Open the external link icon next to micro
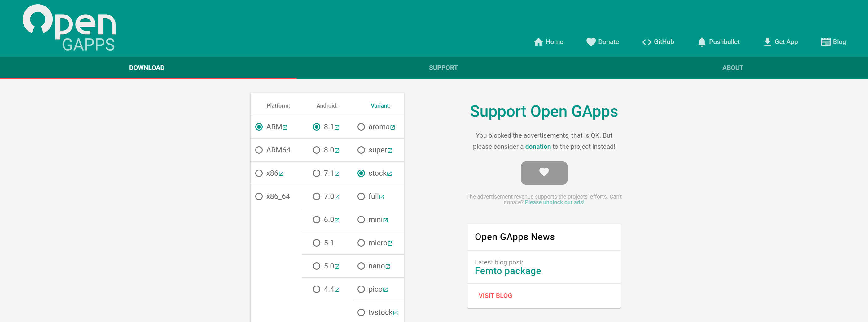This screenshot has width=868, height=322. pos(390,244)
